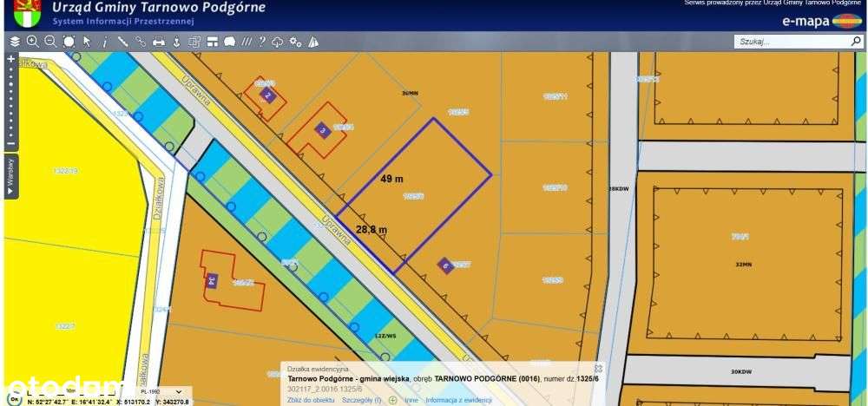Image resolution: width=868 pixels, height=406 pixels.
Task: Click the building number 2 marker
Action: [x=267, y=95]
